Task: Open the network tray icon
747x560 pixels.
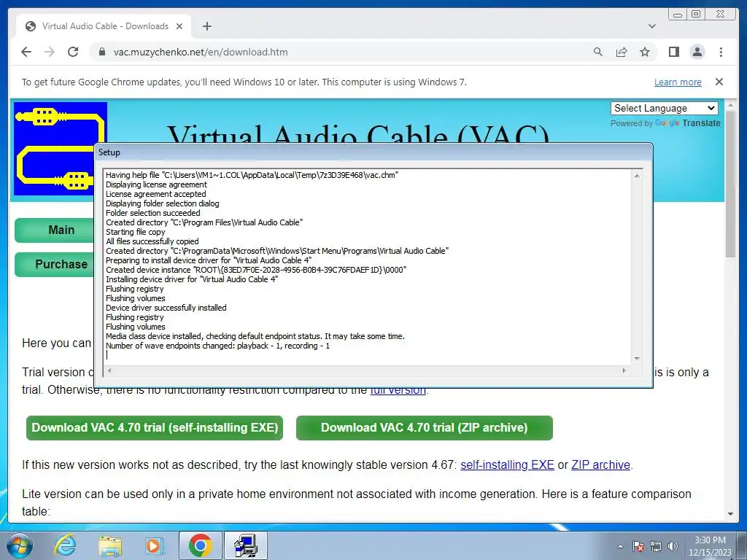Action: tap(656, 546)
